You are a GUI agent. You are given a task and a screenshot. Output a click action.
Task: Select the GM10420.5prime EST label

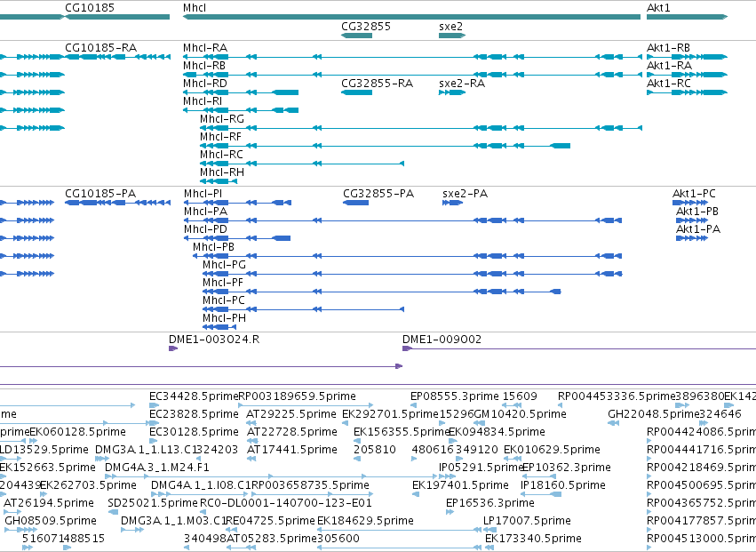pos(521,414)
